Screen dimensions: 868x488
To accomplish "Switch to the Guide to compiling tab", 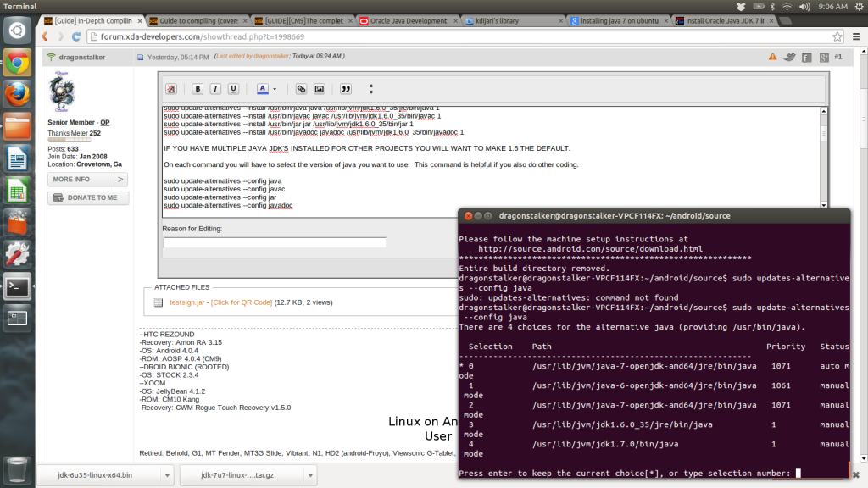I will tap(198, 21).
